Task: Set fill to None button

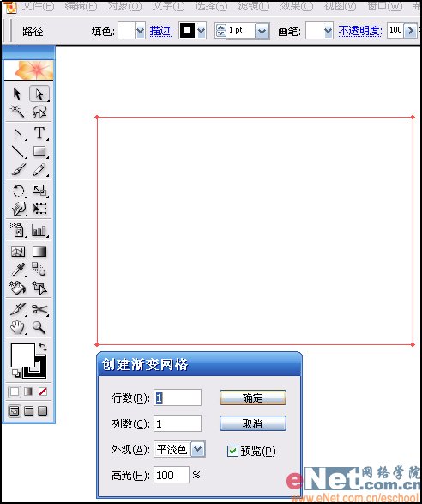Action: [x=43, y=392]
